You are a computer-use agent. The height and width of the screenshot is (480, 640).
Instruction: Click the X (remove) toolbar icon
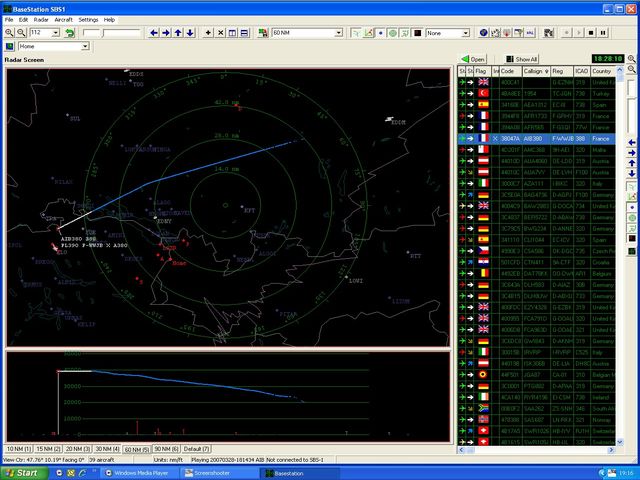click(x=220, y=33)
